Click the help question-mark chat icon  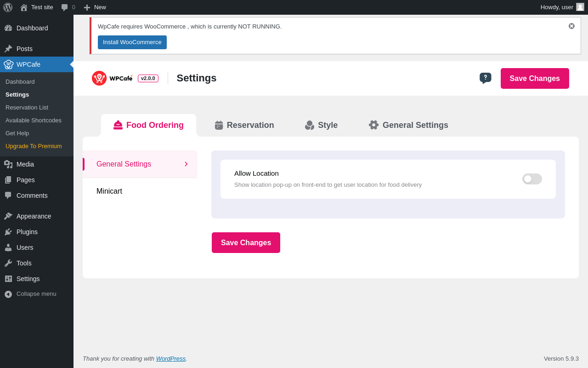[485, 78]
